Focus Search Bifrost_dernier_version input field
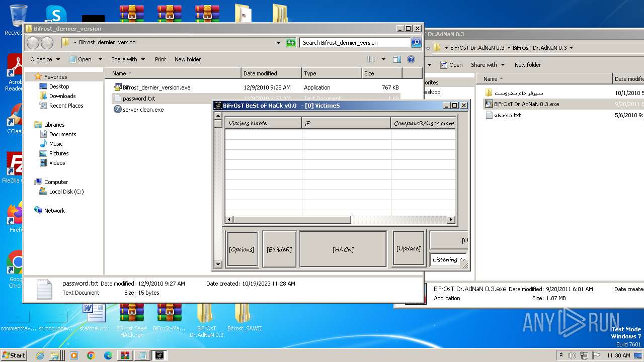Screen dimensions: 644x362 [355, 43]
